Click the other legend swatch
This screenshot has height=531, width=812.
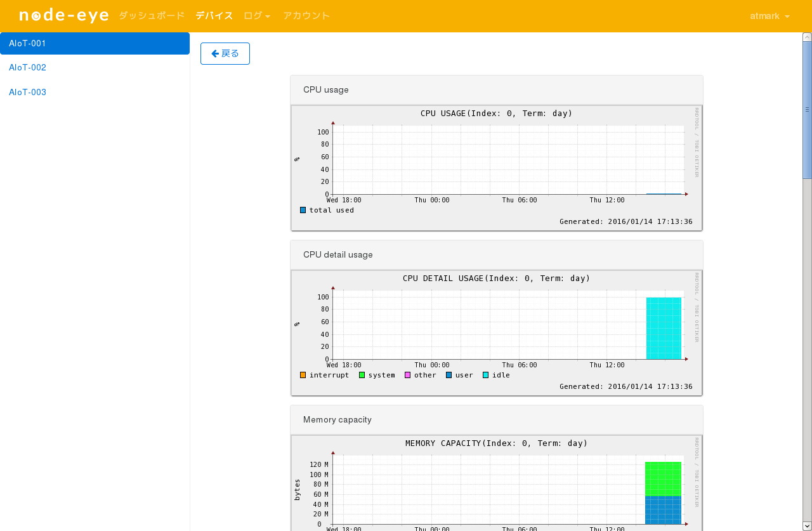(408, 375)
